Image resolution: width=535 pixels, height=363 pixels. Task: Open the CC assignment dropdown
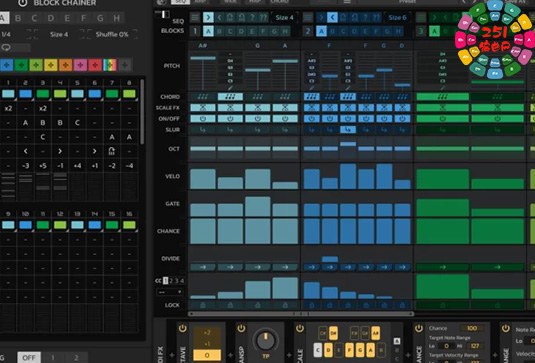169,292
